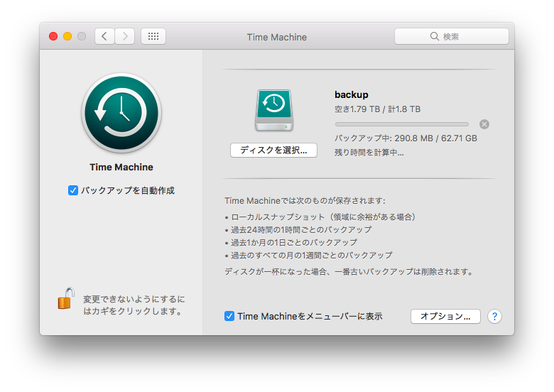Image resolution: width=554 pixels, height=392 pixels.
Task: Click ディスクが一杯になった場合 note text
Action: coord(348,271)
